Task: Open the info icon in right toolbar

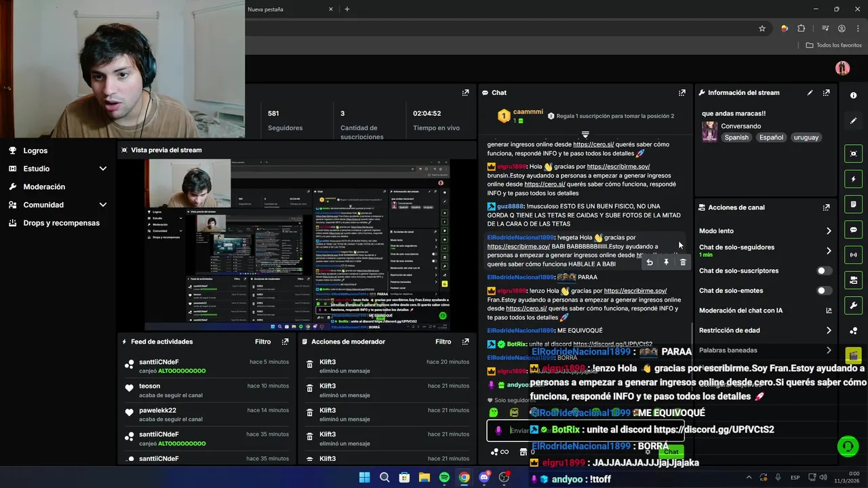Action: [x=853, y=96]
